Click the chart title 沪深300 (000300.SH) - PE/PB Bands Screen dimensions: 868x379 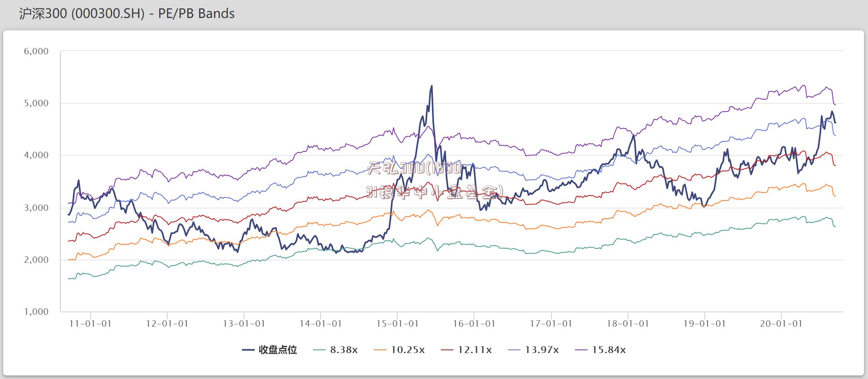click(127, 14)
